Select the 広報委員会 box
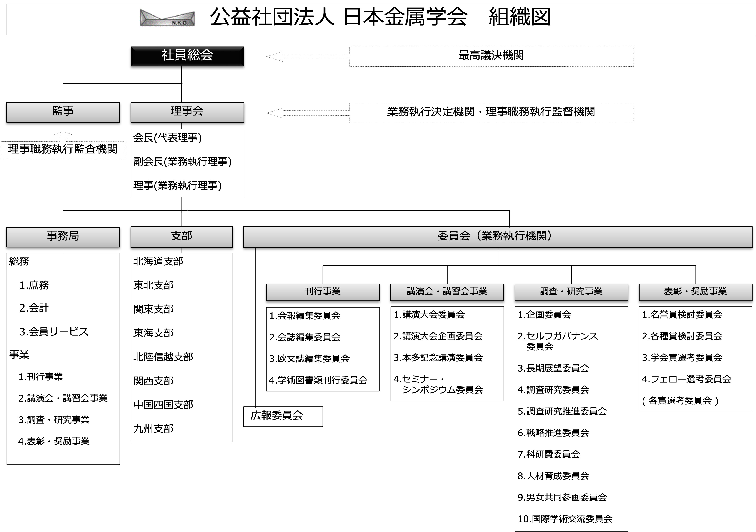 [283, 417]
